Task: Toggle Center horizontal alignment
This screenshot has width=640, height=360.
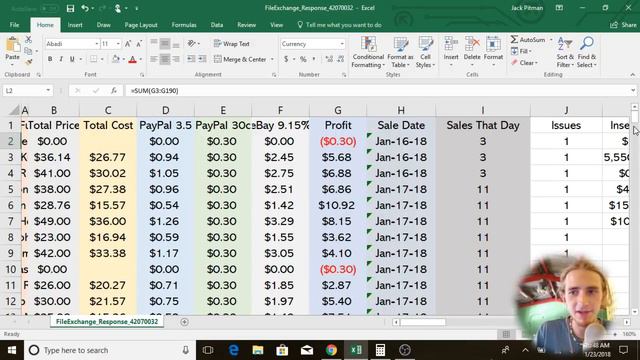Action: click(x=165, y=60)
